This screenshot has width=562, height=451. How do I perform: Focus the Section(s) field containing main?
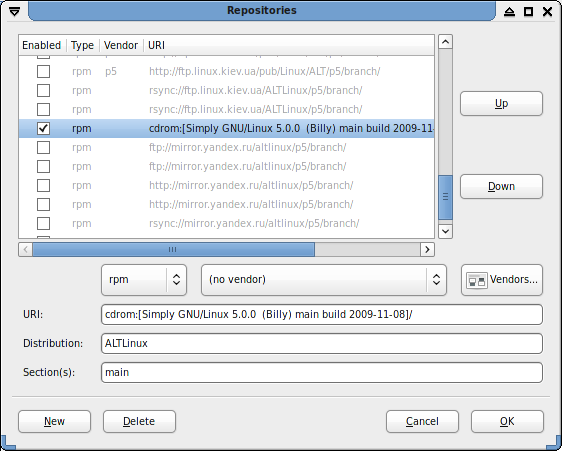point(322,372)
